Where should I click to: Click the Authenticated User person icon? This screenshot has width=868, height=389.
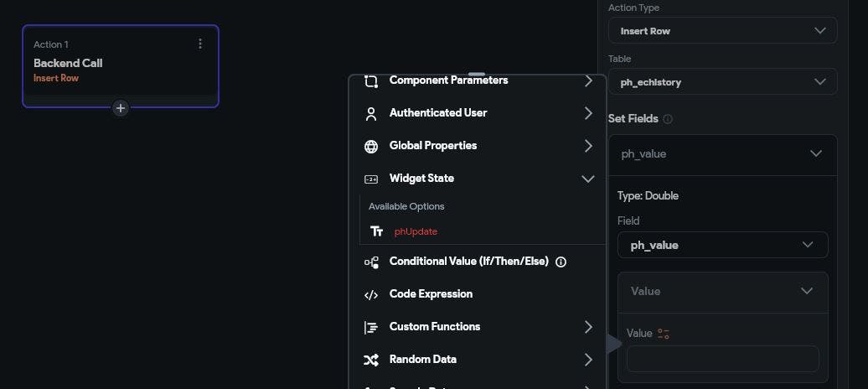coord(371,113)
